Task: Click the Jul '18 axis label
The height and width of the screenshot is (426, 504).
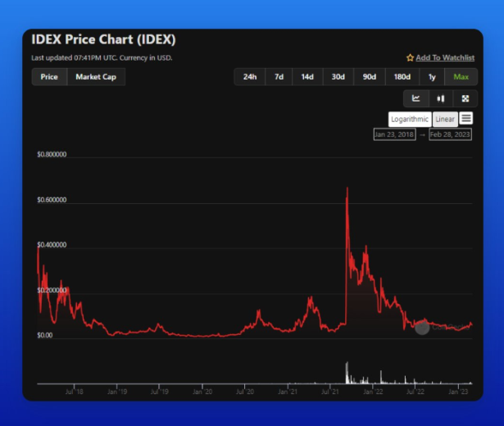Action: 75,392
